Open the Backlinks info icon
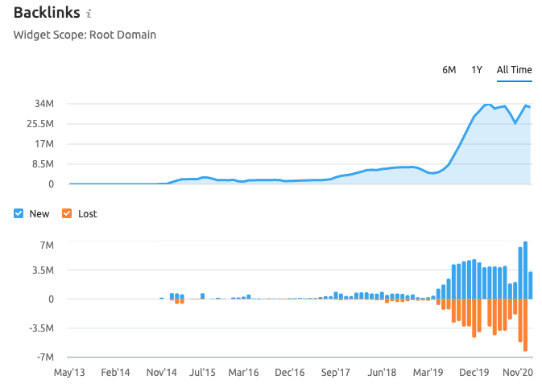Viewport: 542px width, 392px height. pyautogui.click(x=89, y=14)
